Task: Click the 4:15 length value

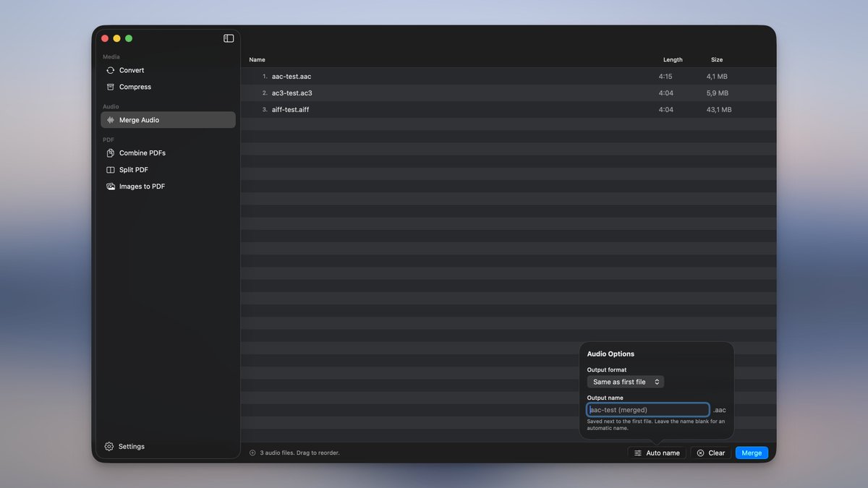Action: click(x=665, y=77)
